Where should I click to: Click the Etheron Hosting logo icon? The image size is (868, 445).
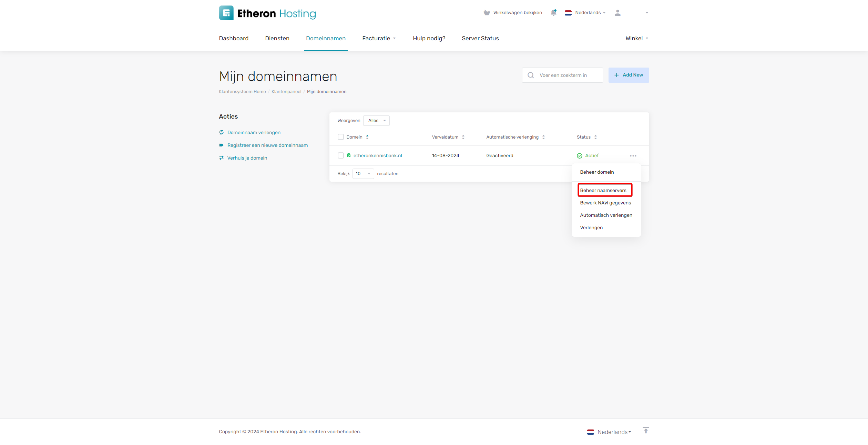[x=226, y=13]
